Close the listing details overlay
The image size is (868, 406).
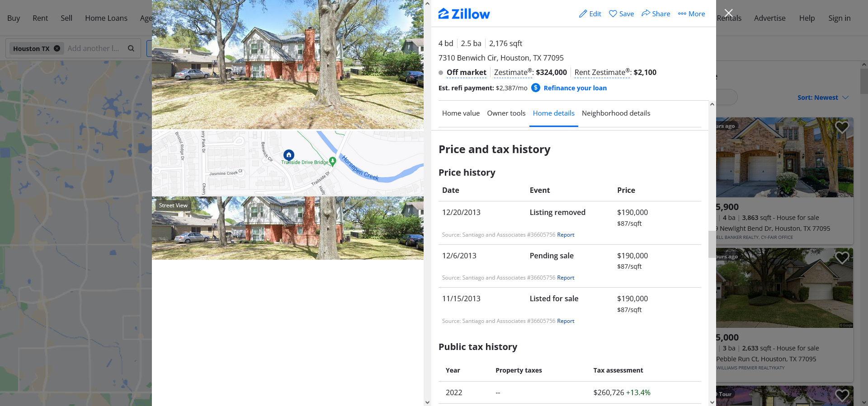728,13
